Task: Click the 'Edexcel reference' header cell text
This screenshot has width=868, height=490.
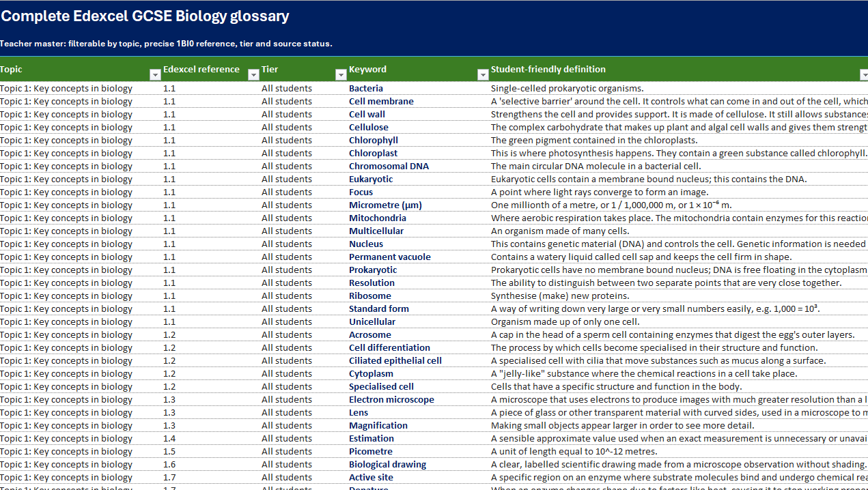Action: 201,69
